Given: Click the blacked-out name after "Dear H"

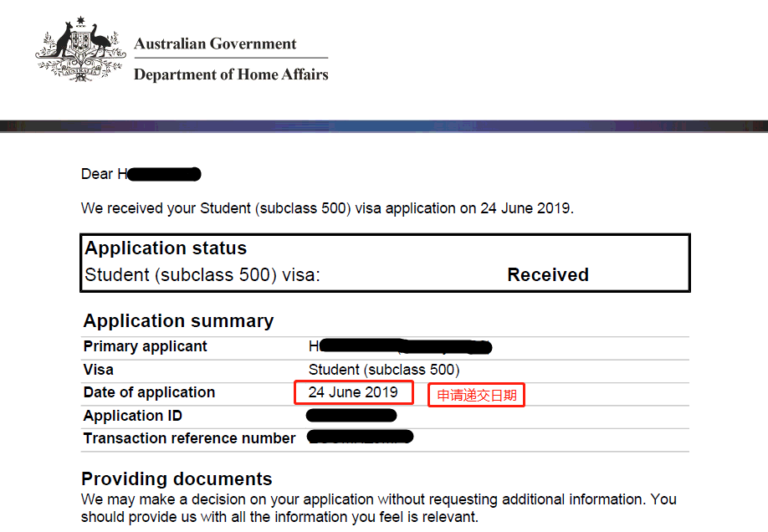Looking at the screenshot, I should point(165,174).
